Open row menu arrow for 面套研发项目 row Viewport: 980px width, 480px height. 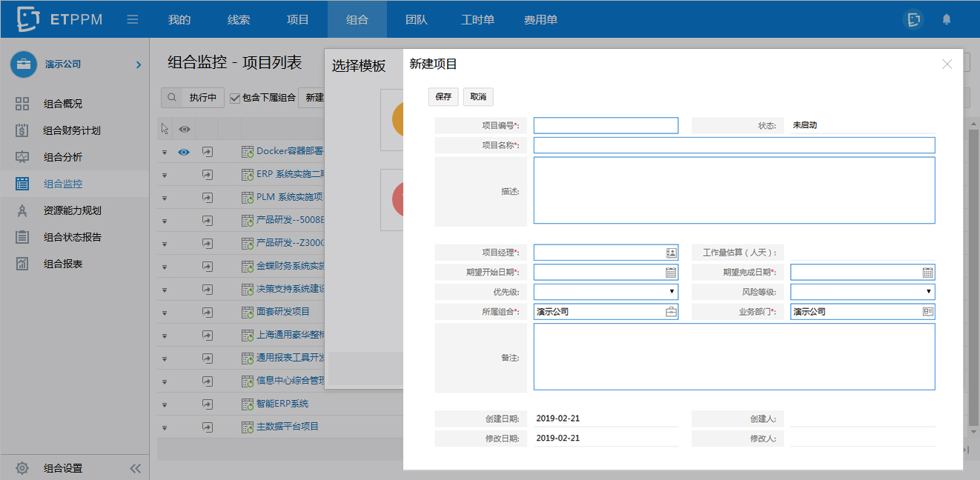165,313
